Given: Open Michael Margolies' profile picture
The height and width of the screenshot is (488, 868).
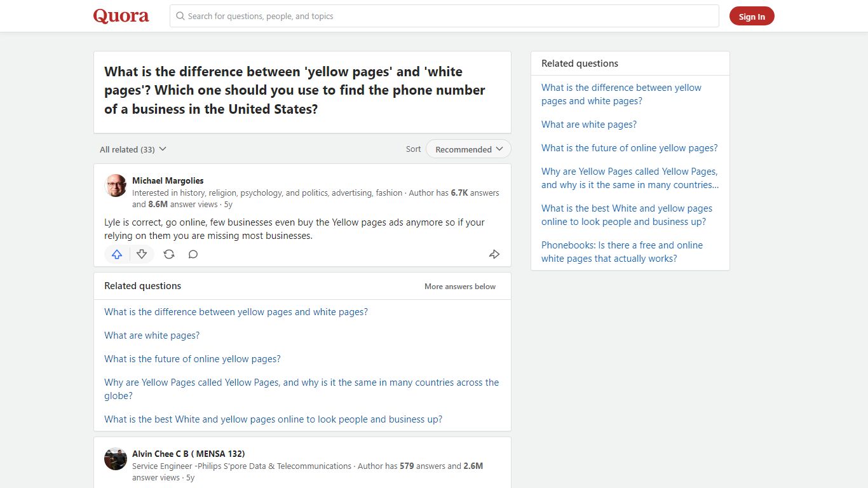Looking at the screenshot, I should pos(116,186).
